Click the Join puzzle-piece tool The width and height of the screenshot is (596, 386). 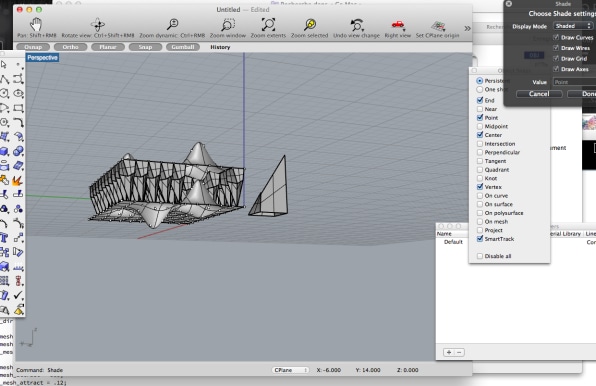click(x=5, y=180)
